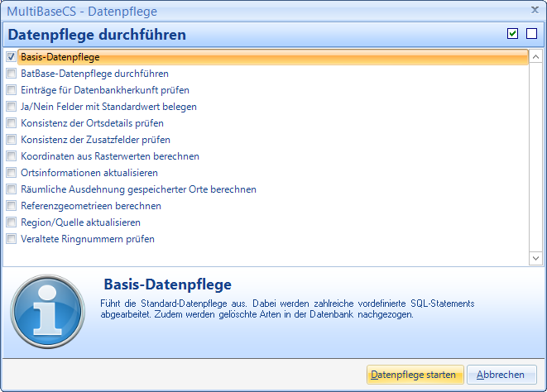Select Veraltete Ringnummern prüfen label
The height and width of the screenshot is (392, 547).
coord(88,239)
